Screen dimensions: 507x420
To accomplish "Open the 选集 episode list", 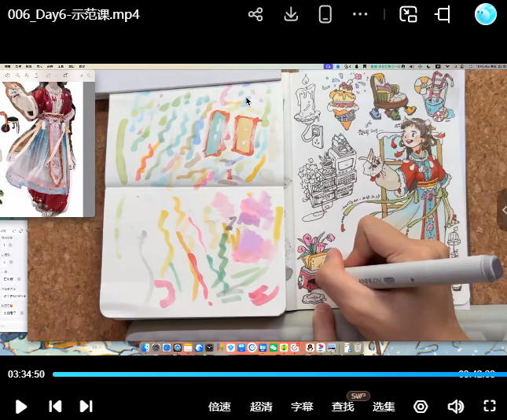I will pos(384,407).
